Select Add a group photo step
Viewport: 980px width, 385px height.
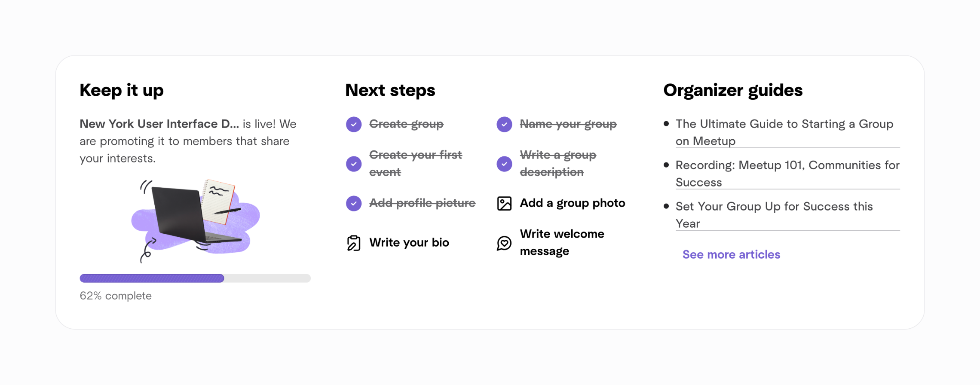(572, 203)
